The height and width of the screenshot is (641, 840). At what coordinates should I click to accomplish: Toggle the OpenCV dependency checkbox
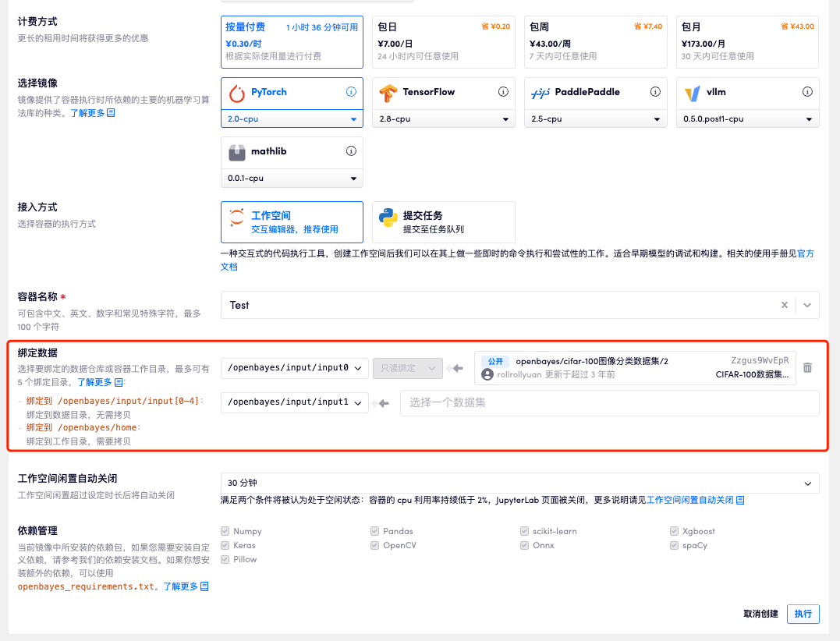point(376,545)
